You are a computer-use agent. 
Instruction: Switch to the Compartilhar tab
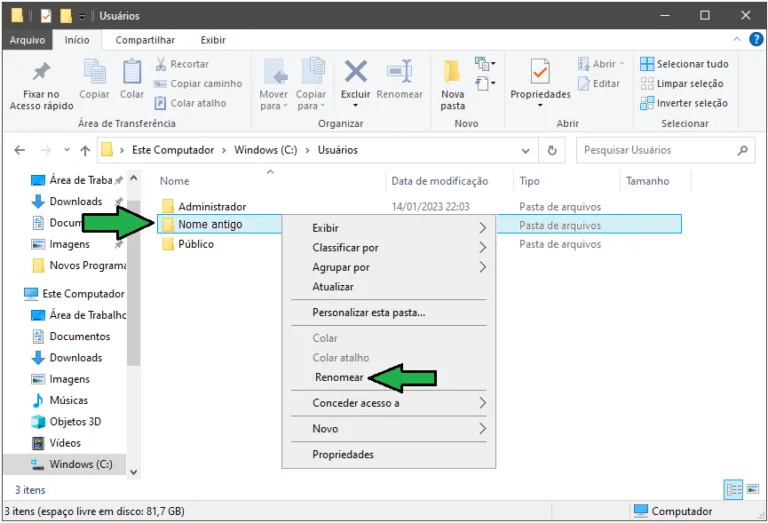point(145,40)
